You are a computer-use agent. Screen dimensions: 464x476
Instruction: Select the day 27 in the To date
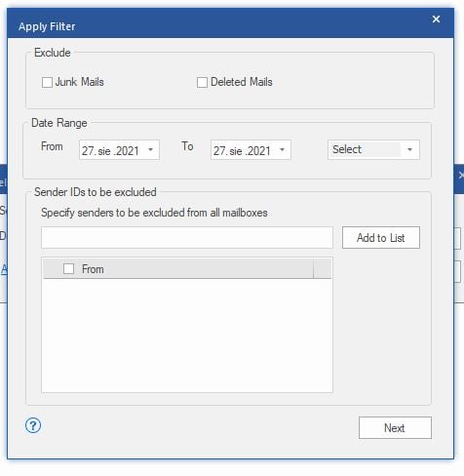(219, 151)
